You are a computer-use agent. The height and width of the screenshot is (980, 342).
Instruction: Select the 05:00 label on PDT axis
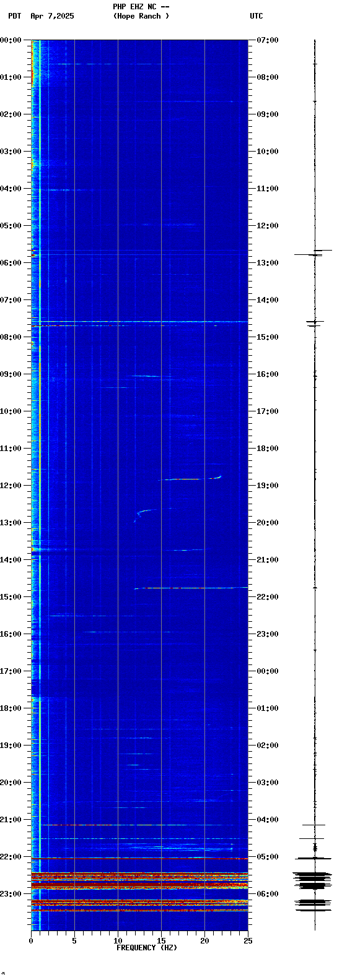pos(11,226)
